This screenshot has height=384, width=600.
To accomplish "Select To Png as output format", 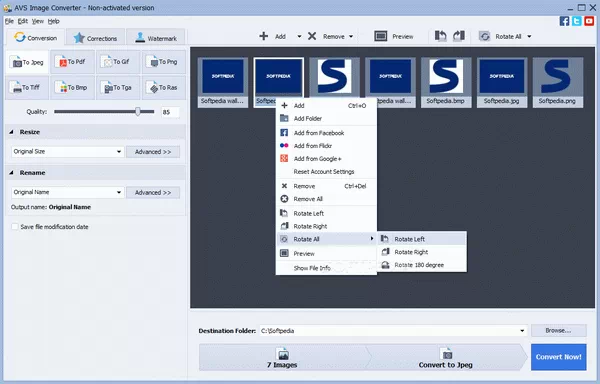I will tap(164, 62).
